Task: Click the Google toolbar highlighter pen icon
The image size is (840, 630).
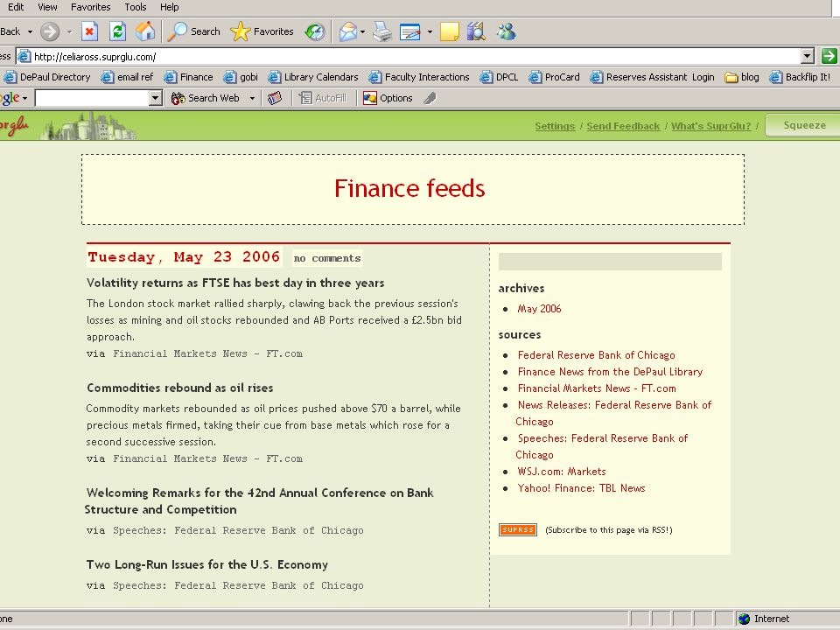Action: click(430, 98)
